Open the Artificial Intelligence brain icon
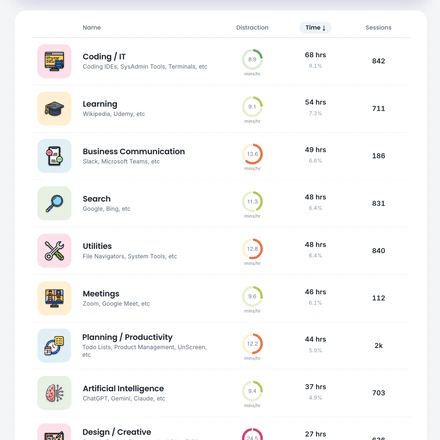This screenshot has height=440, width=440. pyautogui.click(x=54, y=393)
